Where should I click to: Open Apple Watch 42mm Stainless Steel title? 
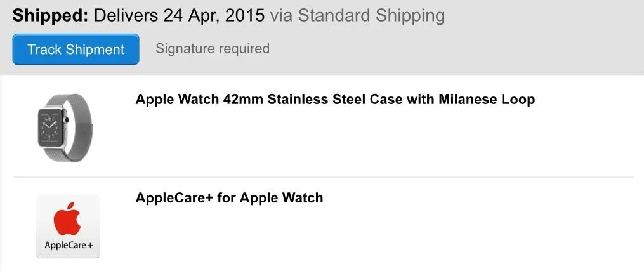click(x=335, y=99)
